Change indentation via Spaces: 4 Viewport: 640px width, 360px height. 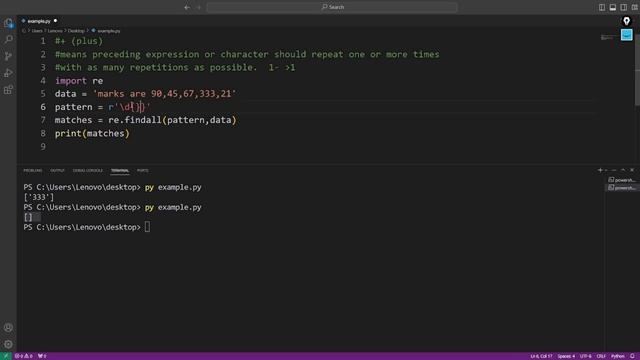tap(566, 356)
